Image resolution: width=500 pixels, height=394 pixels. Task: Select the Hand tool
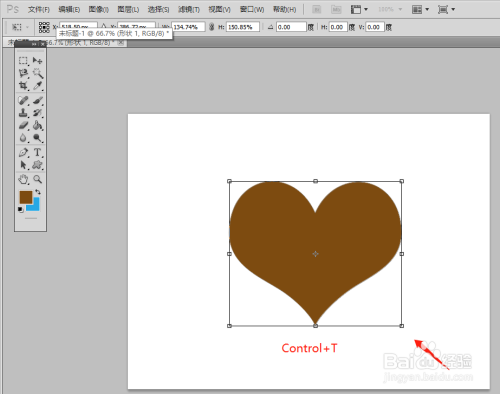click(23, 180)
